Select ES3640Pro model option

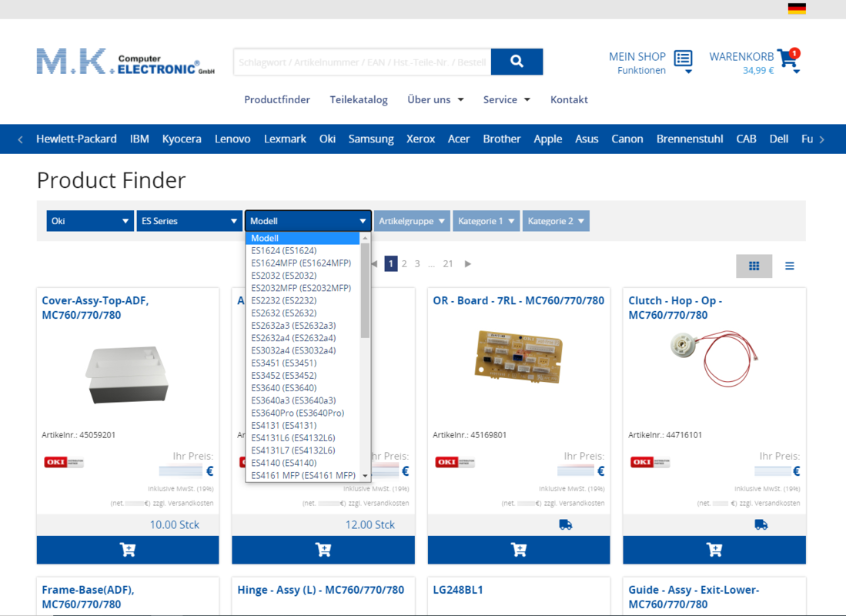[303, 413]
